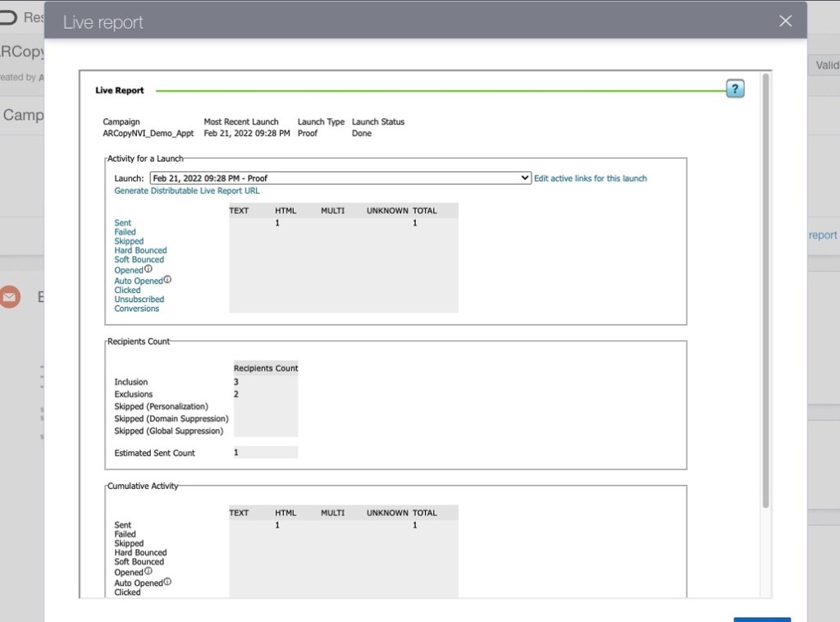Close the Live report dialog
This screenshot has width=840, height=622.
785,21
